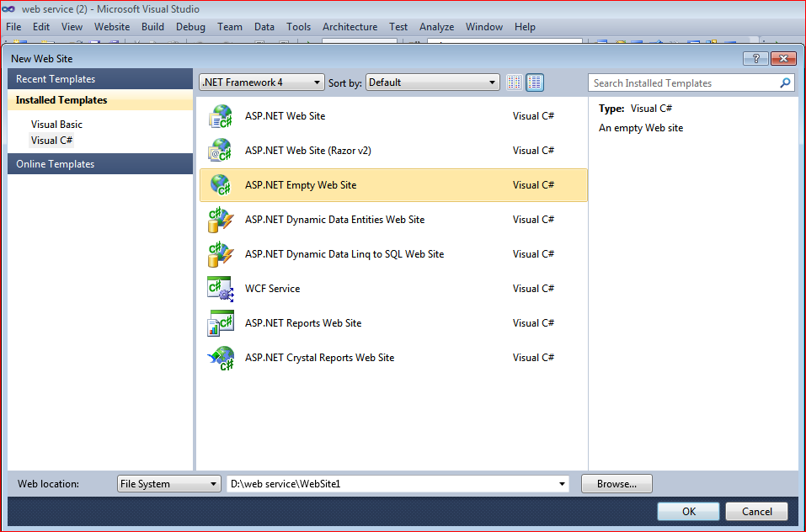Click the ASP.NET Crystal Reports Web Site icon
This screenshot has width=806, height=532.
(221, 358)
